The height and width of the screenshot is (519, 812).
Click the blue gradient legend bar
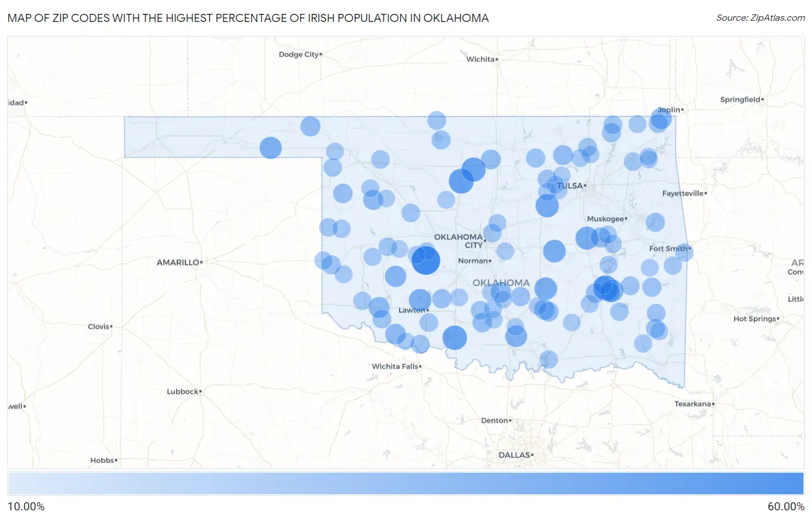(x=405, y=484)
